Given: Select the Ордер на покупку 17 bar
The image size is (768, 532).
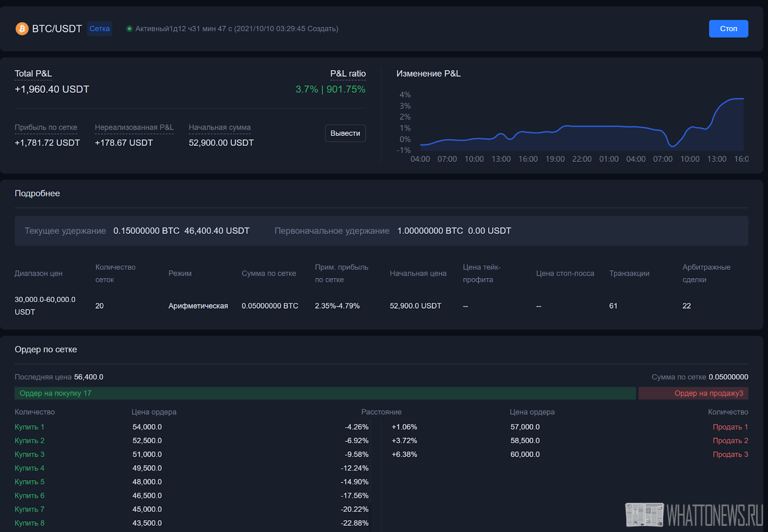Looking at the screenshot, I should [325, 393].
